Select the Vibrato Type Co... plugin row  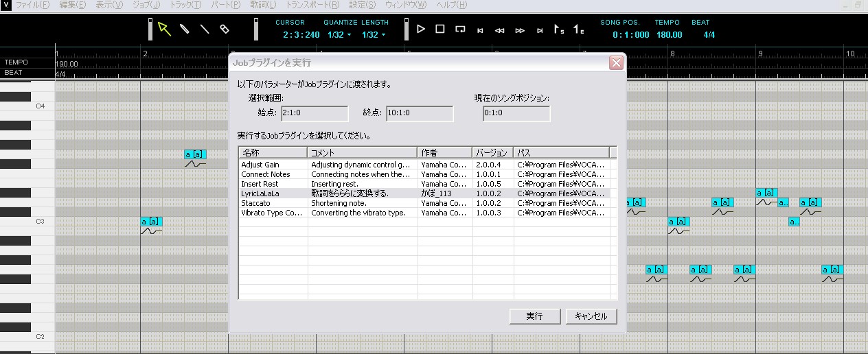[x=424, y=213]
